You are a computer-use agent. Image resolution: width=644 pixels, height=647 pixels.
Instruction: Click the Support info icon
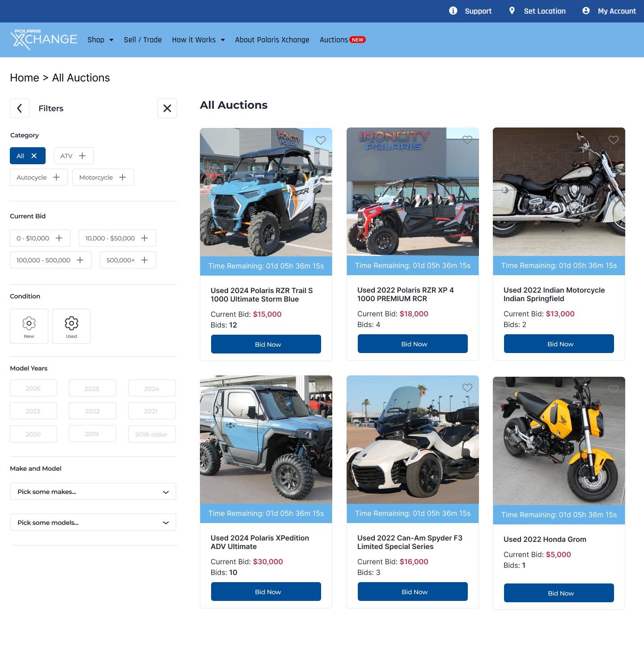[453, 11]
